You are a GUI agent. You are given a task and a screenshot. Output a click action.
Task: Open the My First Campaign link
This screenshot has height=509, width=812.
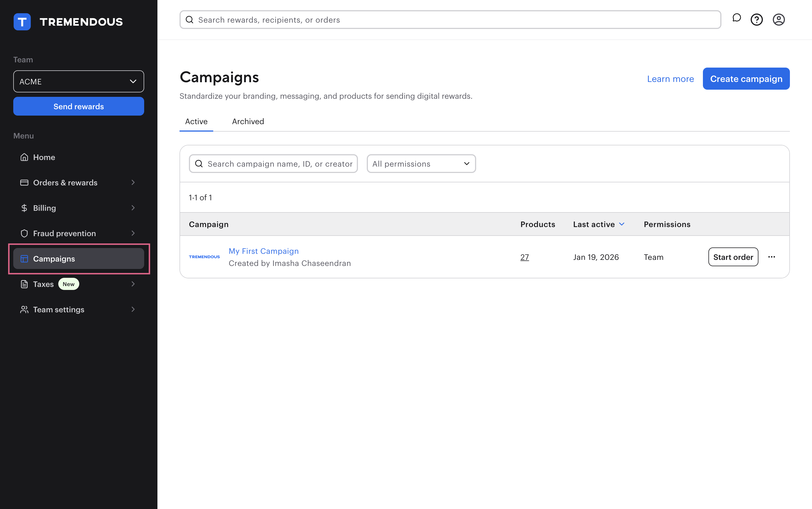263,251
